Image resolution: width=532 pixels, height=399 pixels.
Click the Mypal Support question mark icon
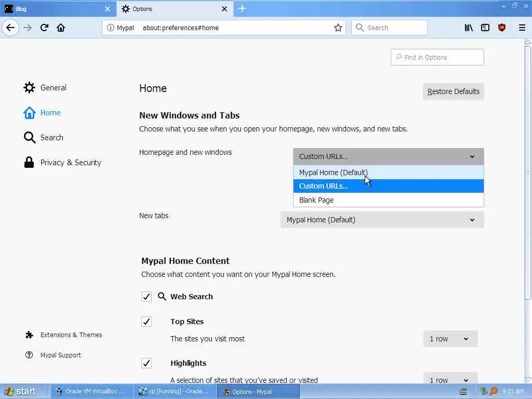tap(29, 355)
